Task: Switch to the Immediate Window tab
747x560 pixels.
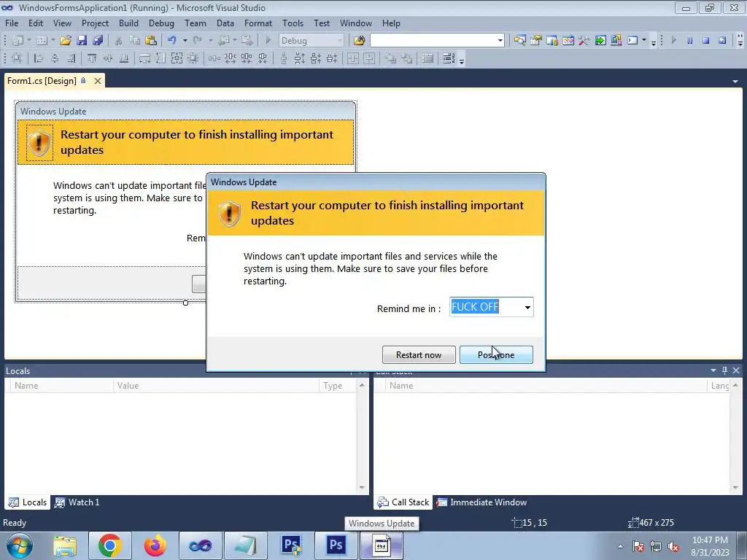Action: click(x=481, y=502)
